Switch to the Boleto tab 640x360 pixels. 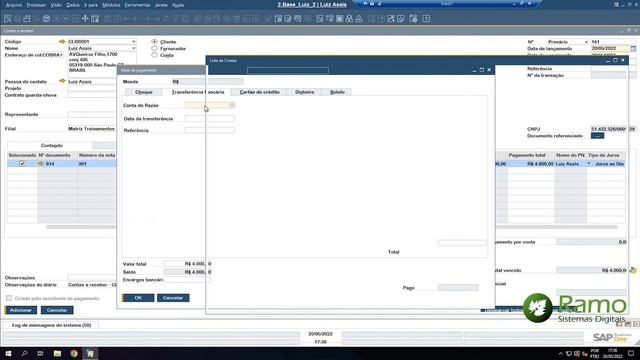[x=337, y=92]
